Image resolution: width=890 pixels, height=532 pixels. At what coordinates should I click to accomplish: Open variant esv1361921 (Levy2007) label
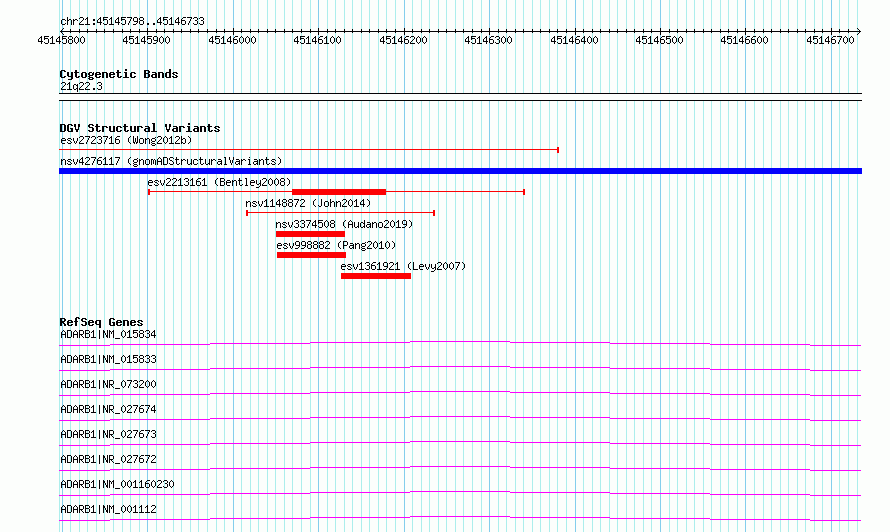click(x=403, y=266)
